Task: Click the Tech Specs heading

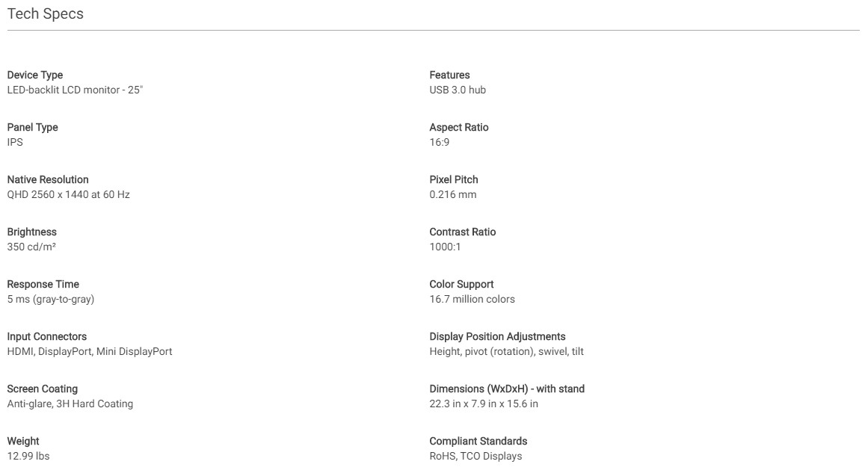Action: click(x=46, y=14)
